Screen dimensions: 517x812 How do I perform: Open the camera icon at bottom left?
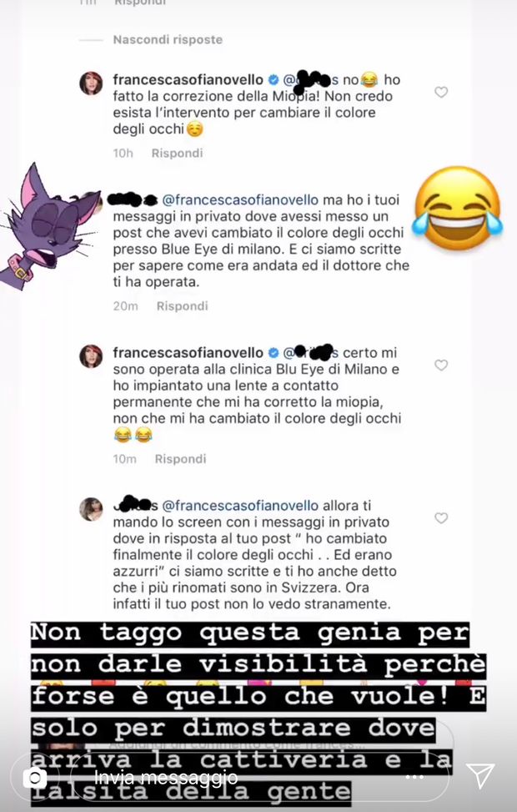[x=35, y=777]
